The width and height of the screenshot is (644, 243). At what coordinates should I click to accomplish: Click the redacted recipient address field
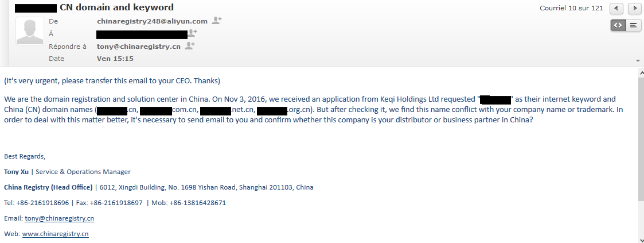coord(142,34)
